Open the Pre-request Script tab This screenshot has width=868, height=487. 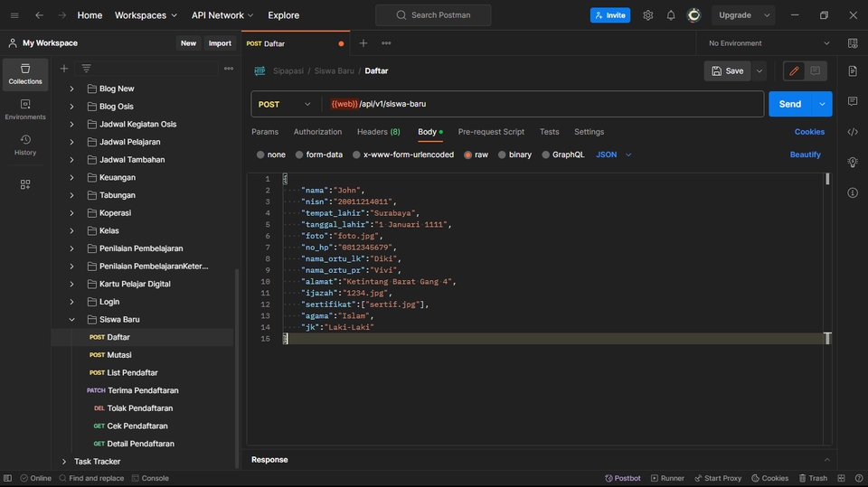coord(491,132)
